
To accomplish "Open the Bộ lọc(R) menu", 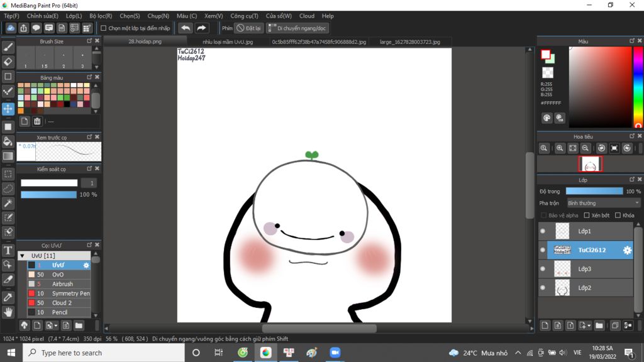I will click(x=101, y=16).
